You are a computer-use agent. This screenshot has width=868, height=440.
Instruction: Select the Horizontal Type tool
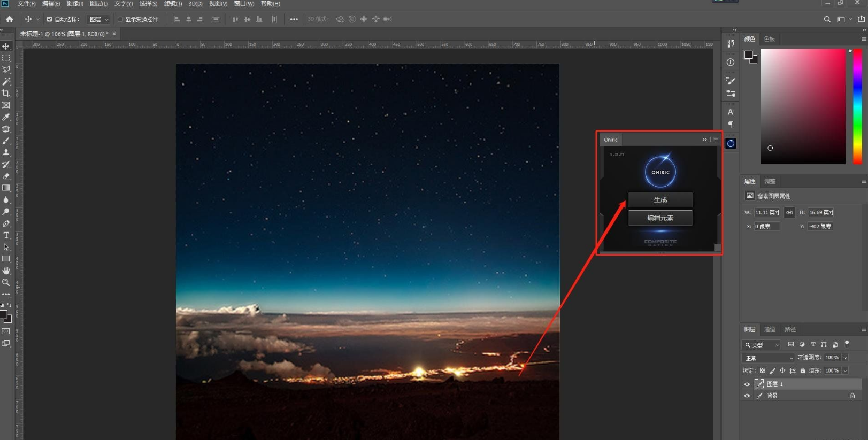pos(6,235)
